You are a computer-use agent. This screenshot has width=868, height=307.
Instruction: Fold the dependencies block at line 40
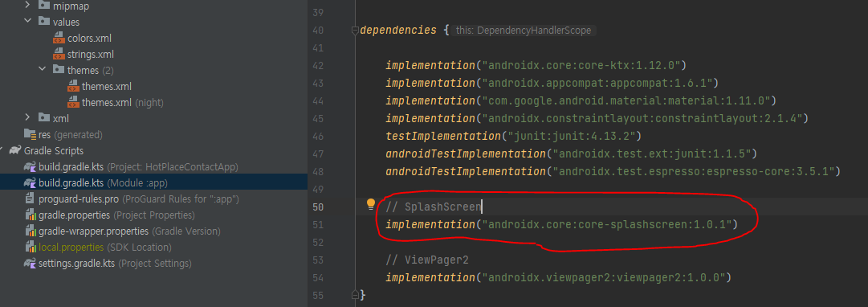point(355,31)
